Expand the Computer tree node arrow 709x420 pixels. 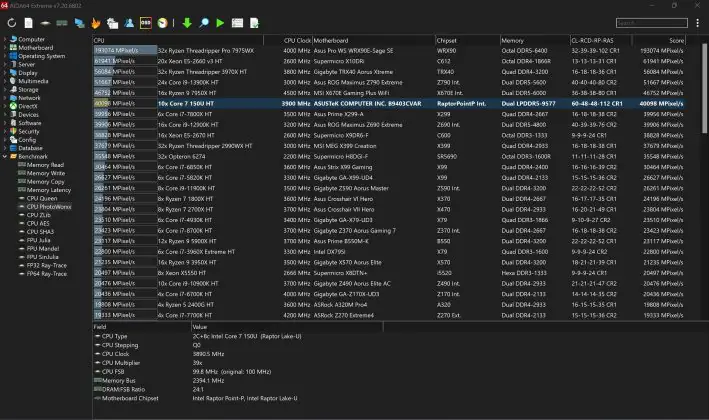(5, 39)
